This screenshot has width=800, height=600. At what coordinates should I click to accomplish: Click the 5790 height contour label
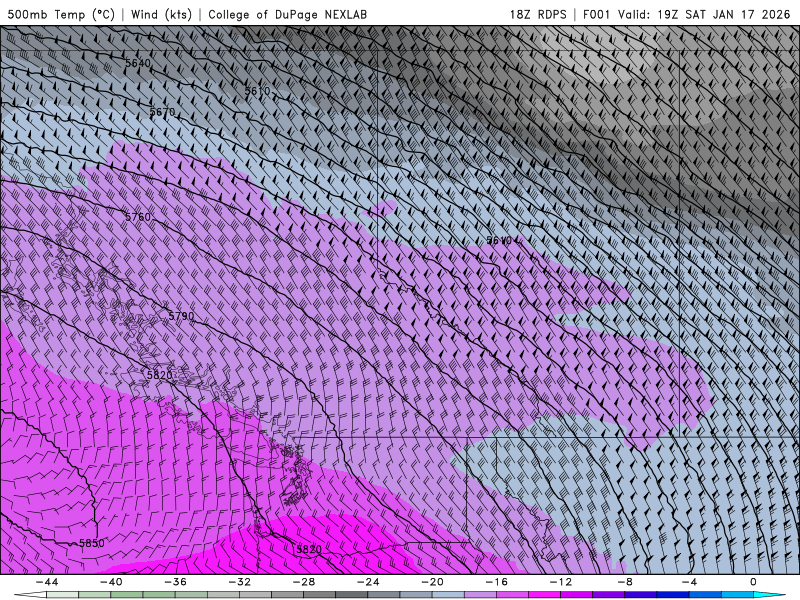click(181, 316)
